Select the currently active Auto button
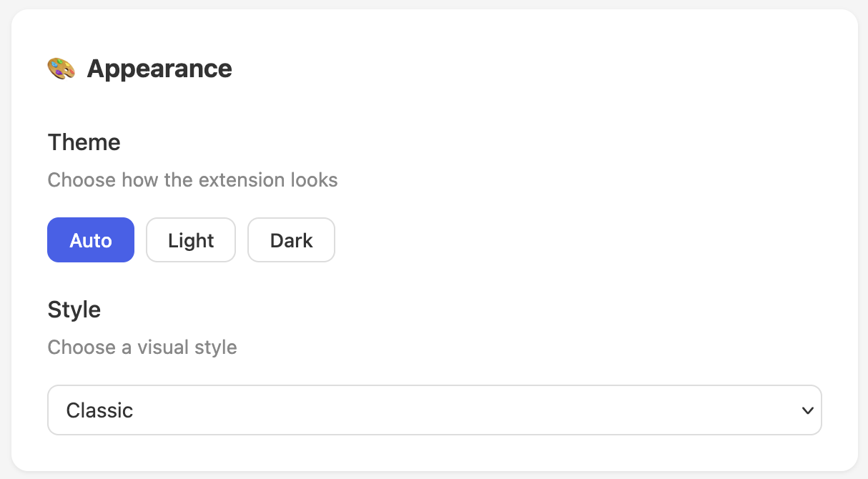868x479 pixels. (91, 240)
